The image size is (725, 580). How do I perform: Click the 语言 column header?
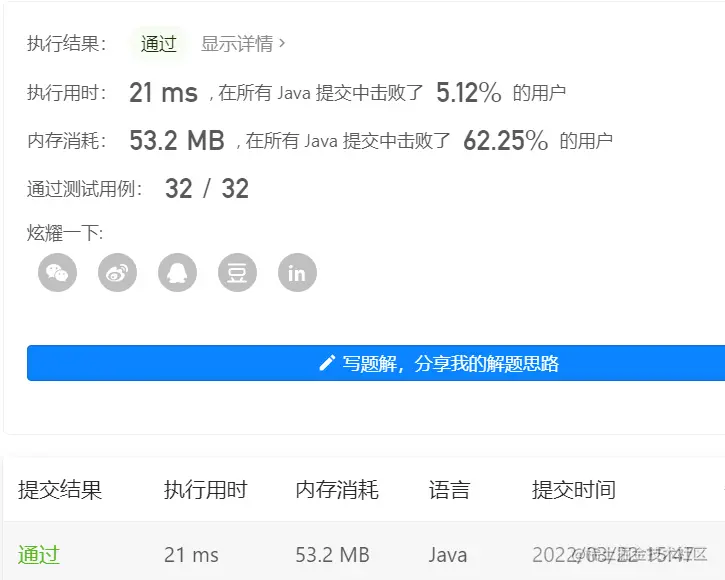[x=449, y=490]
